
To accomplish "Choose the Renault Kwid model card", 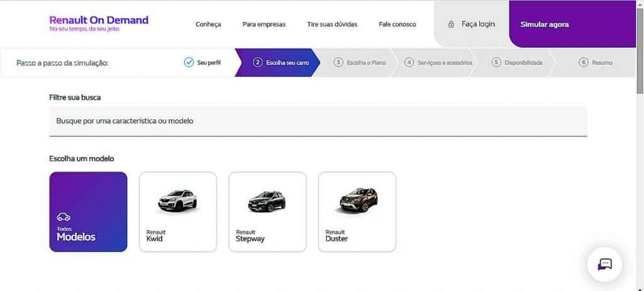I will [178, 212].
